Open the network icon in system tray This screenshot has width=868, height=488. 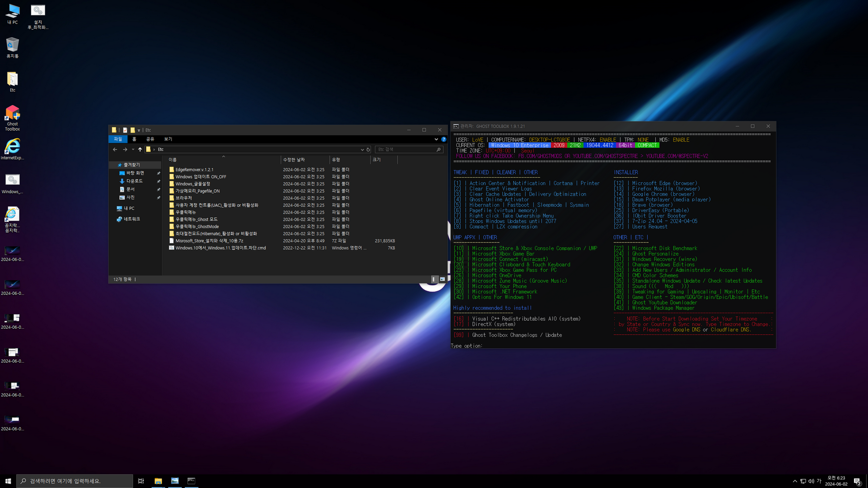point(803,481)
